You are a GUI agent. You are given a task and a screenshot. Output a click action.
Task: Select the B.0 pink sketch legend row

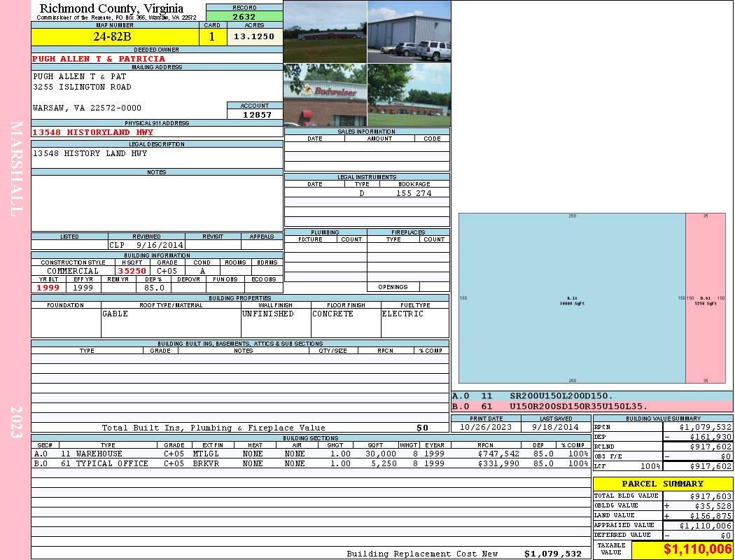(x=591, y=406)
